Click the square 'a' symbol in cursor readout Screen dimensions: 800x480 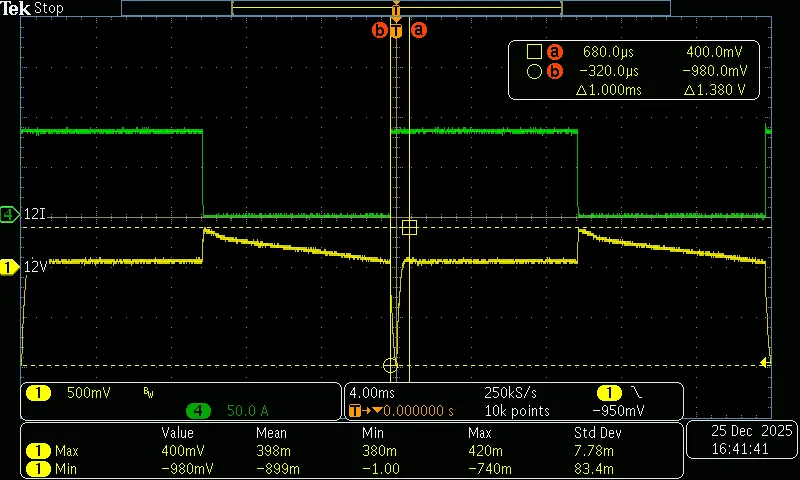534,52
